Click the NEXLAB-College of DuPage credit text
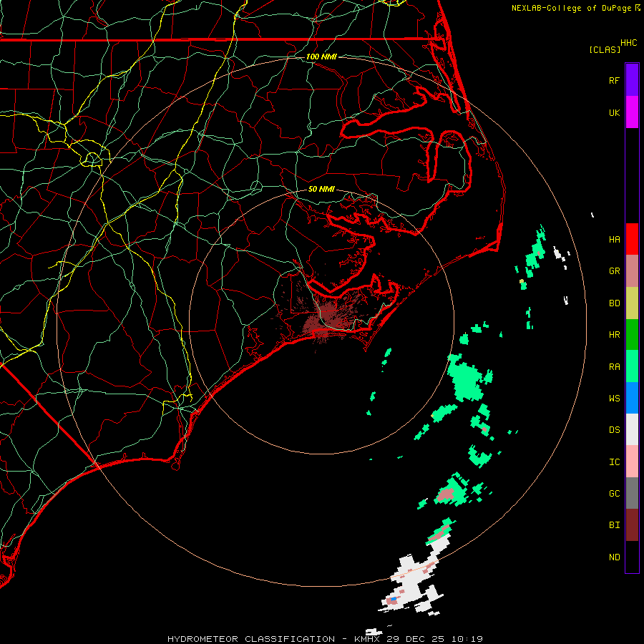Screen dimensions: 644x644 (x=572, y=8)
